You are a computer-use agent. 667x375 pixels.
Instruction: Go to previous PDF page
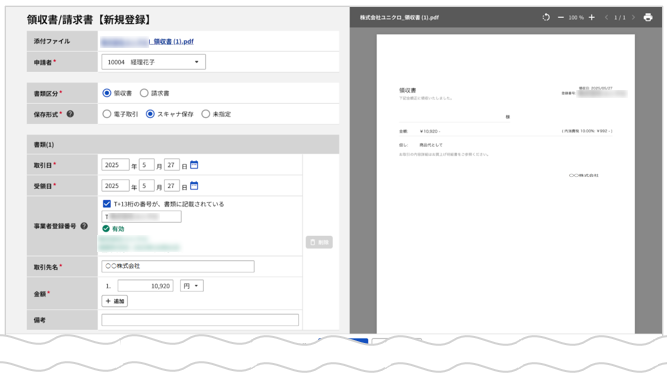[606, 17]
